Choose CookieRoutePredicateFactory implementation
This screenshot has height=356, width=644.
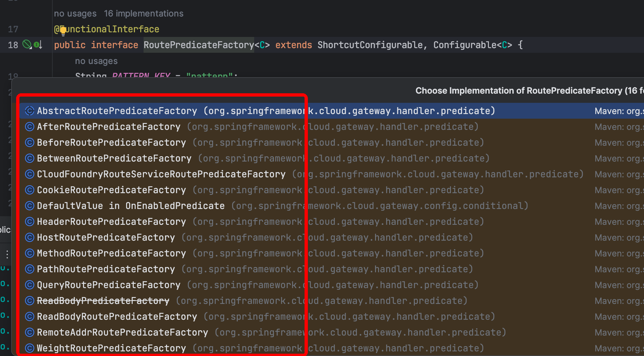click(332, 190)
